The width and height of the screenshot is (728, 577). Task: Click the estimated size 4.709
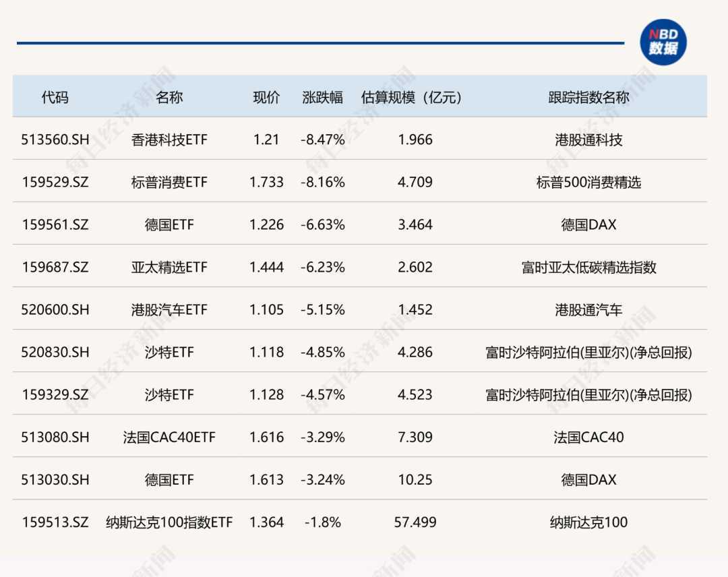[x=415, y=182]
